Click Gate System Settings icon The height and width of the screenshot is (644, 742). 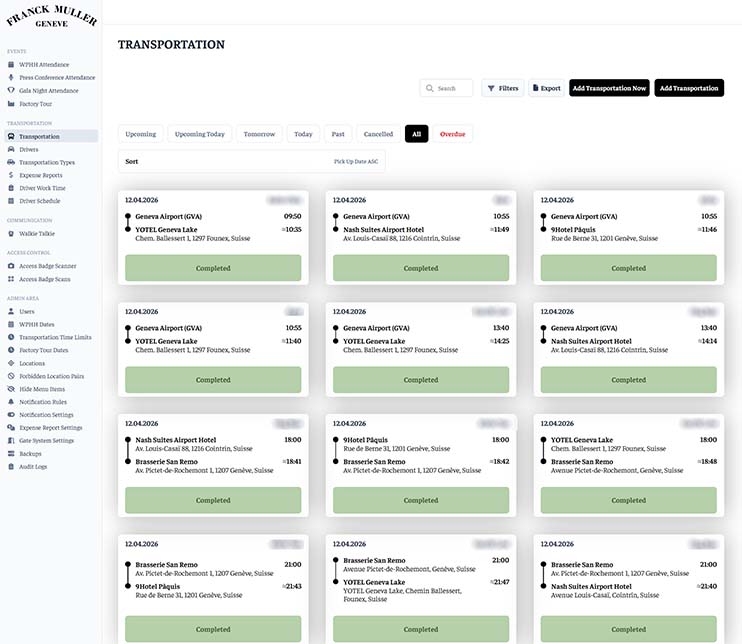(11, 441)
